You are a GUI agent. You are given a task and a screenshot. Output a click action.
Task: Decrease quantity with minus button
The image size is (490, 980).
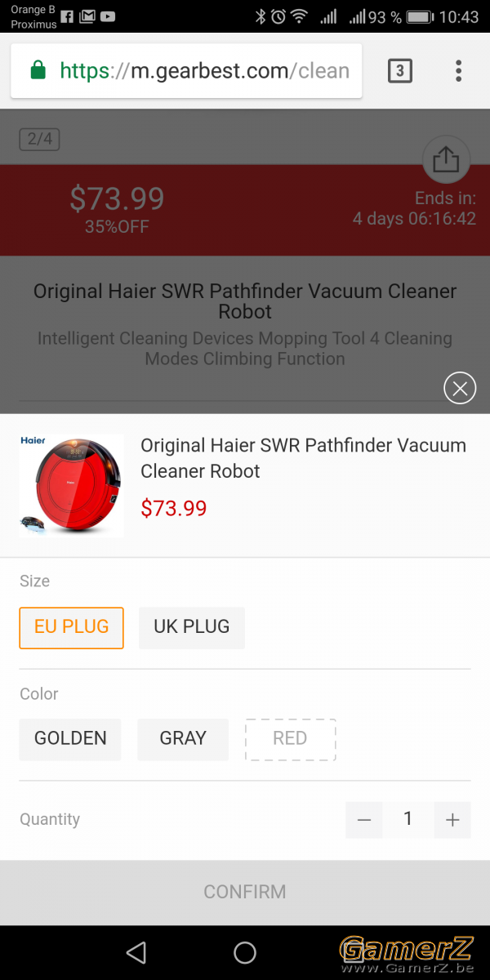point(364,820)
